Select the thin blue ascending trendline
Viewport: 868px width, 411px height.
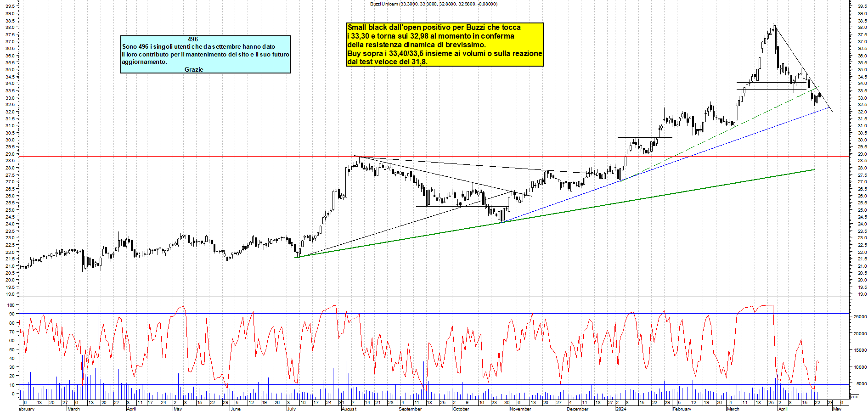667,165
